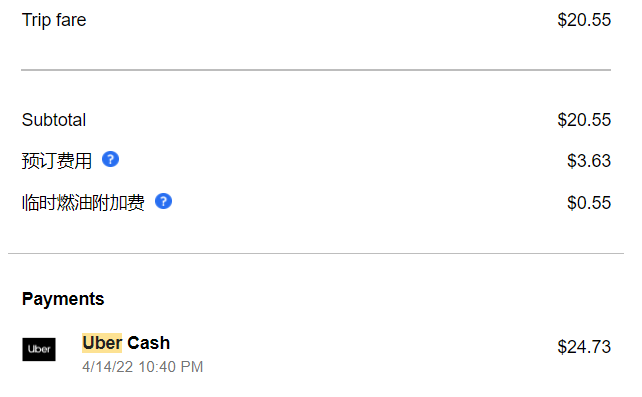
Task: Click the 4/14/22 10:40 PM timestamp
Action: (142, 367)
